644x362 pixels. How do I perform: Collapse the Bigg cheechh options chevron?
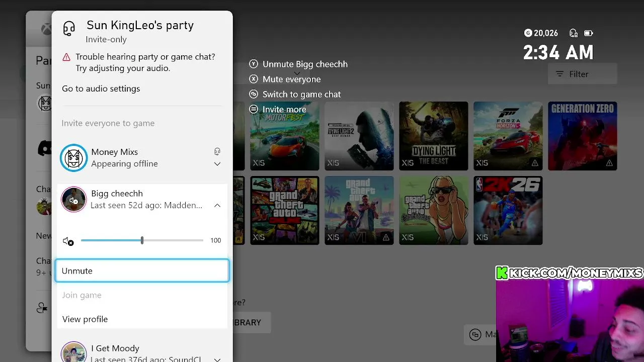click(x=217, y=205)
